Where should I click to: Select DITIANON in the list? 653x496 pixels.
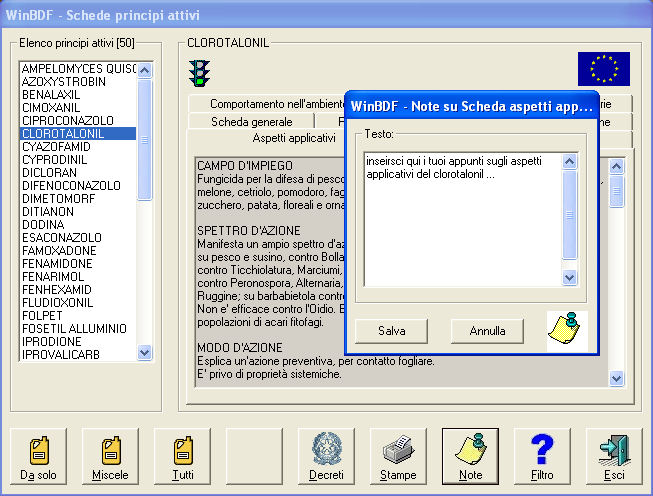coord(78,212)
